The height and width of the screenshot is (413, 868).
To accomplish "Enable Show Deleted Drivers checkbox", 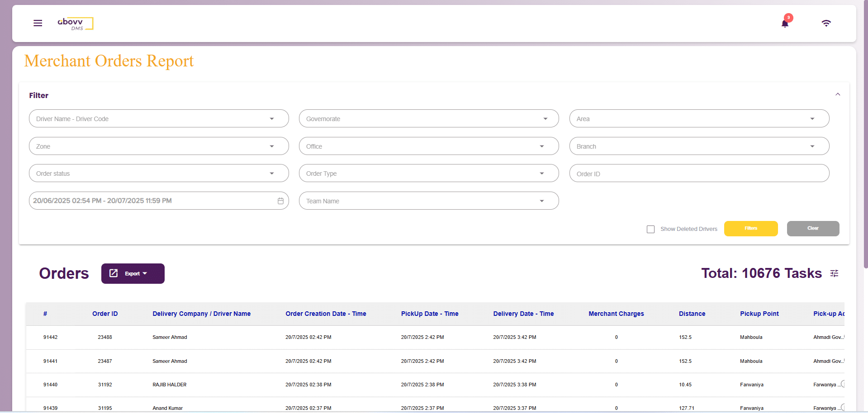I will (650, 229).
